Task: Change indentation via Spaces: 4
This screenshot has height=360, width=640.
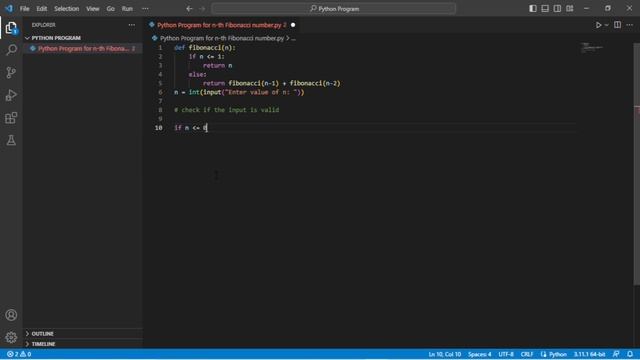Action: coord(479,354)
